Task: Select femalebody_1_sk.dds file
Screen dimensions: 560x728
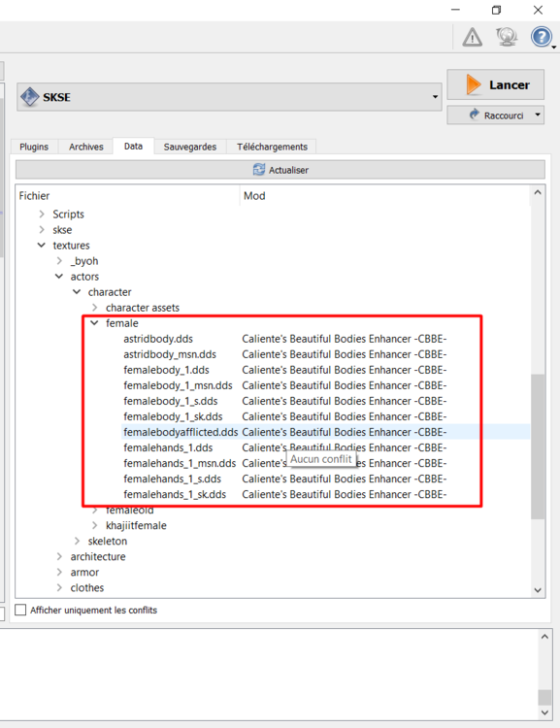Action: coord(173,417)
